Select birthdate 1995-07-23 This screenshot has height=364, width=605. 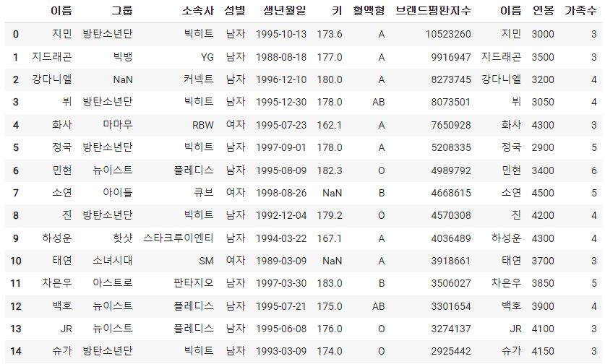click(281, 126)
